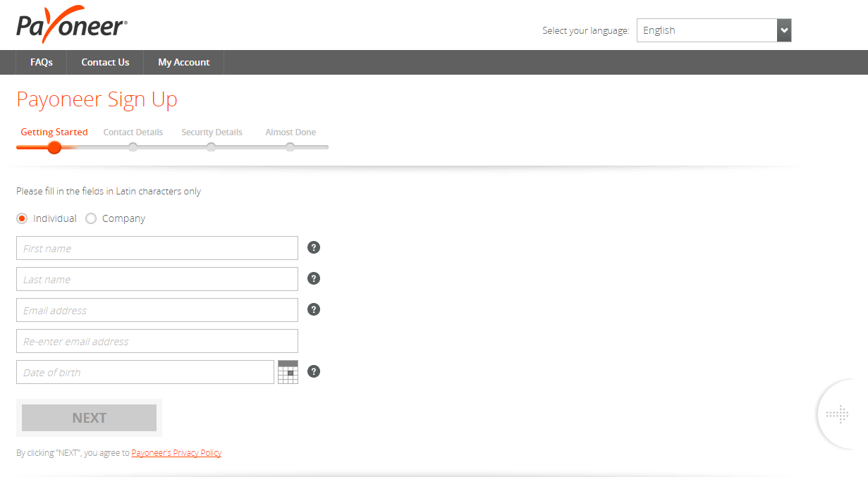Click the Getting Started step label
The width and height of the screenshot is (868, 477).
pos(54,132)
